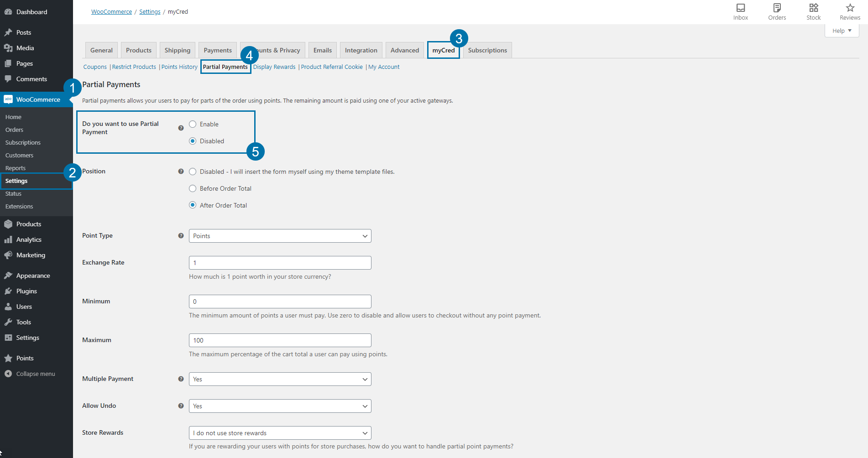Image resolution: width=868 pixels, height=458 pixels.
Task: Open the Allow Undo dropdown
Action: click(x=280, y=406)
